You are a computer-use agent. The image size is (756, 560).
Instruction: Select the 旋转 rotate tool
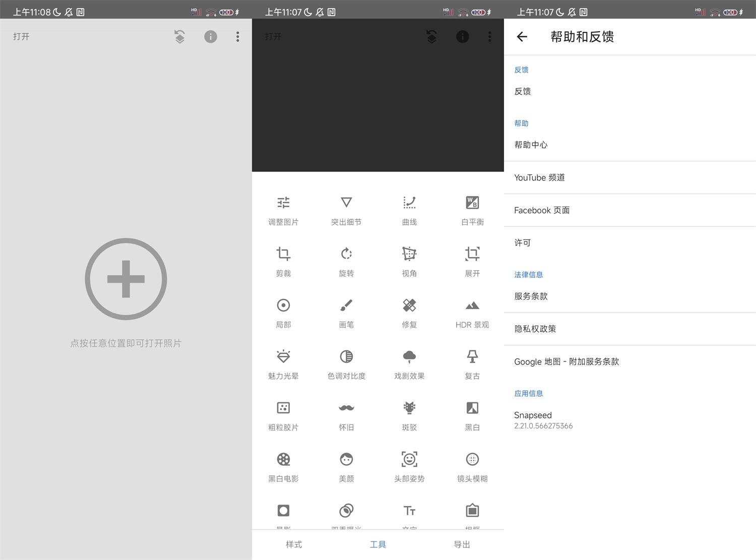(346, 261)
